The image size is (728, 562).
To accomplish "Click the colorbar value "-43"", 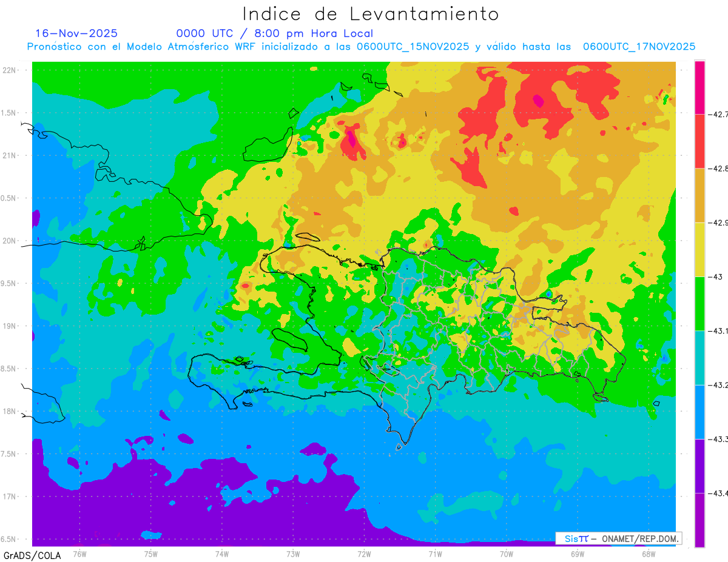I will coord(715,276).
